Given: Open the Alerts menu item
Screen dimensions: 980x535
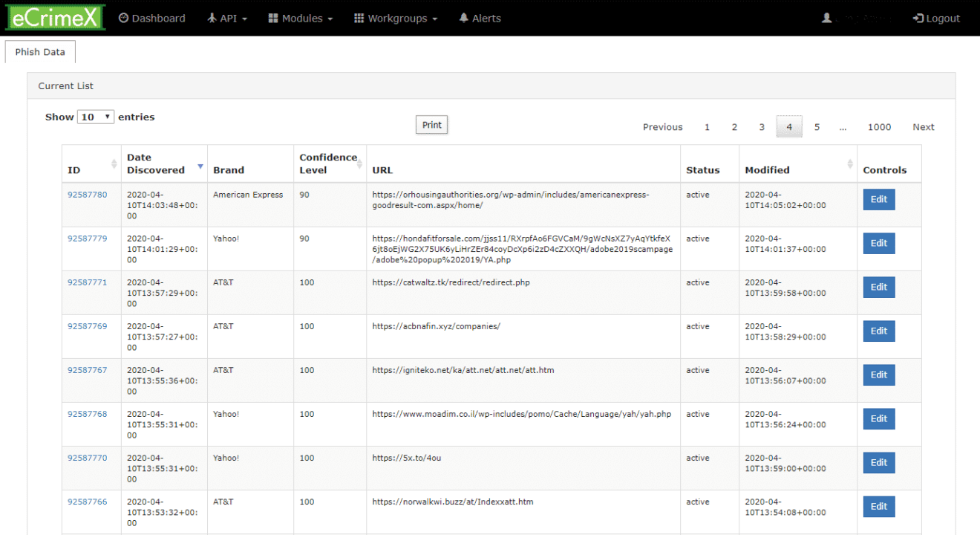Looking at the screenshot, I should point(480,18).
